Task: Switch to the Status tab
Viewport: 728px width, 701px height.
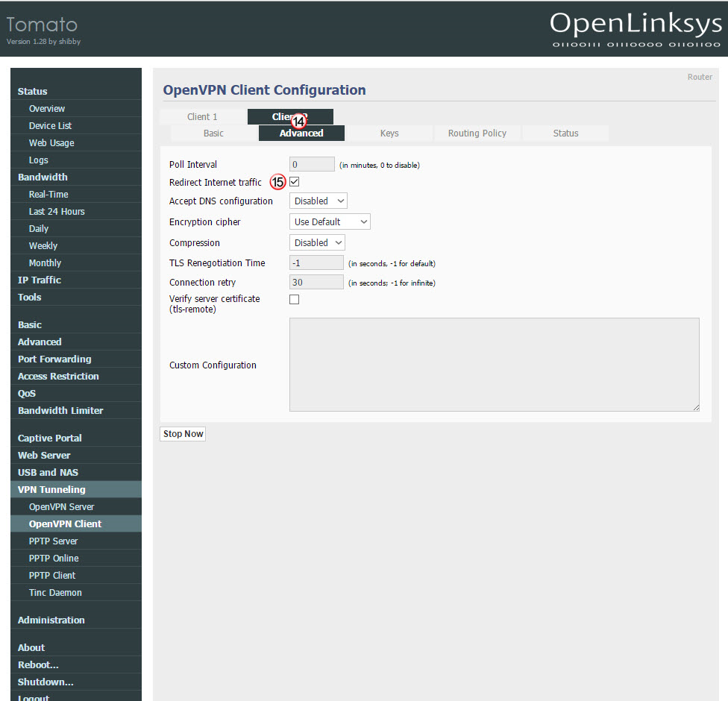Action: click(x=565, y=133)
